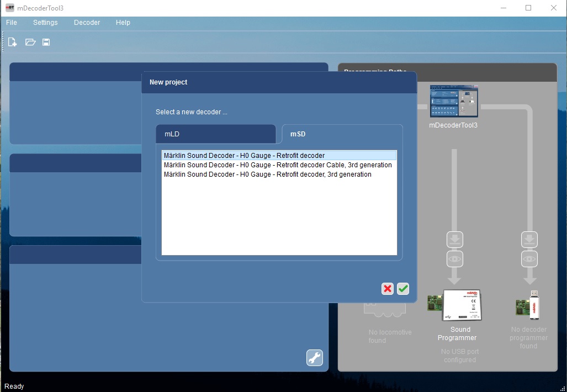Click the mDT app icon in title bar
This screenshot has width=567, height=392.
pyautogui.click(x=10, y=8)
